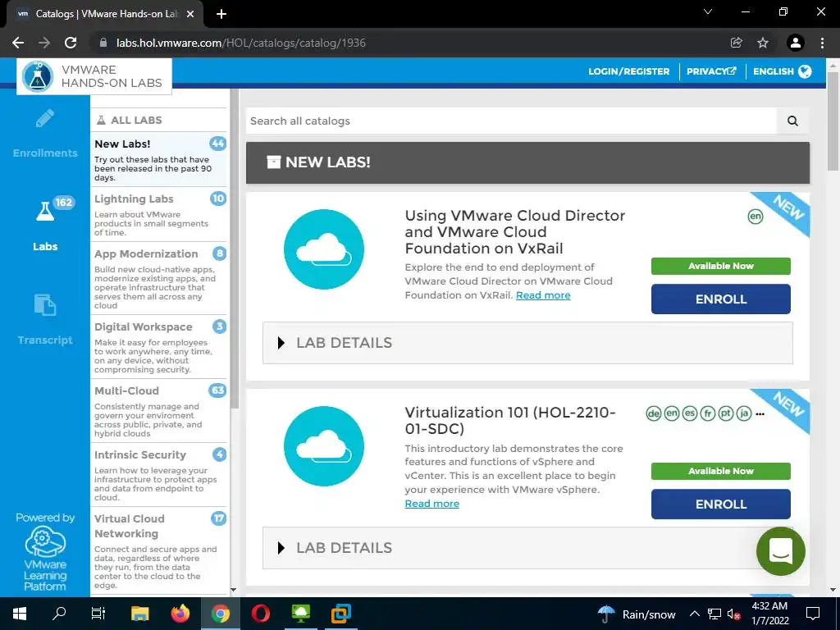Go back with browser back arrow

[18, 43]
